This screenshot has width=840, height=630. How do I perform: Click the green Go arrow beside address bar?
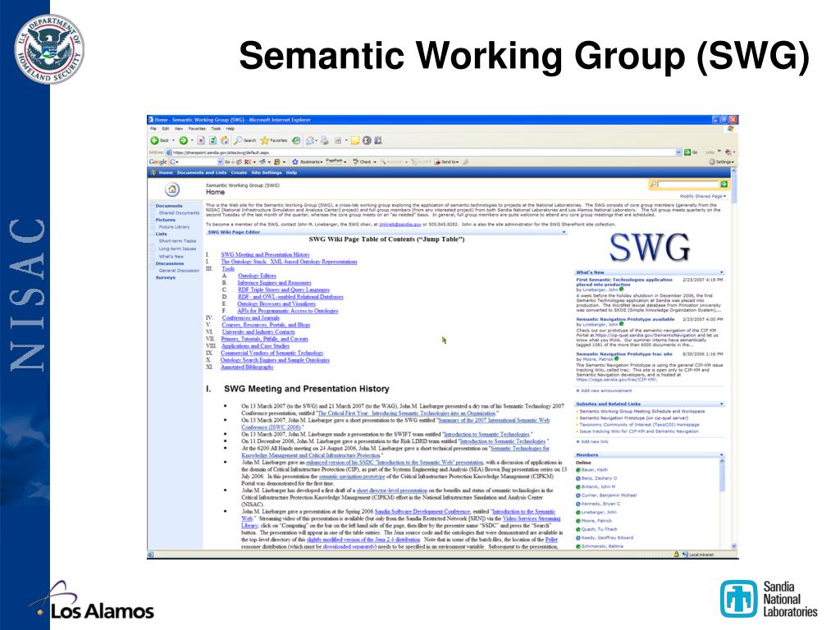click(687, 153)
